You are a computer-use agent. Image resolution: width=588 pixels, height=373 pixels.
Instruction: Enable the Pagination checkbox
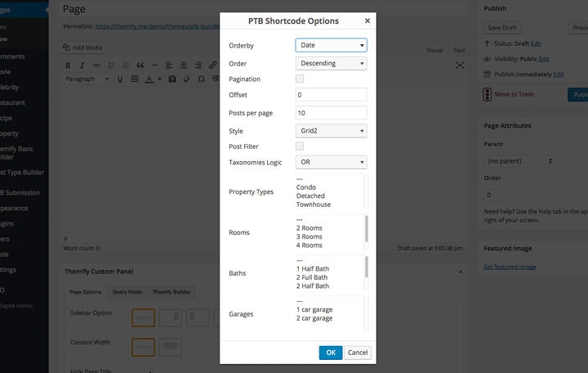tap(300, 79)
